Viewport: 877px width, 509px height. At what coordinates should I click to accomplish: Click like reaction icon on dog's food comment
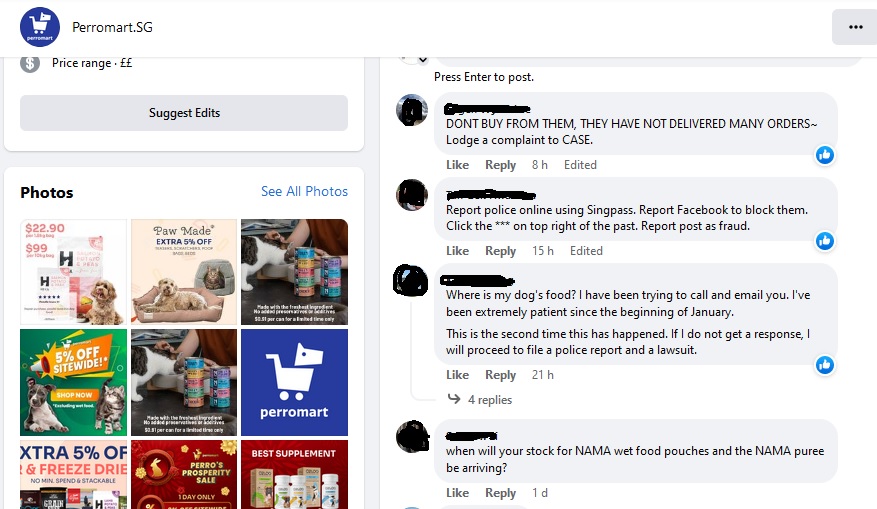(824, 365)
